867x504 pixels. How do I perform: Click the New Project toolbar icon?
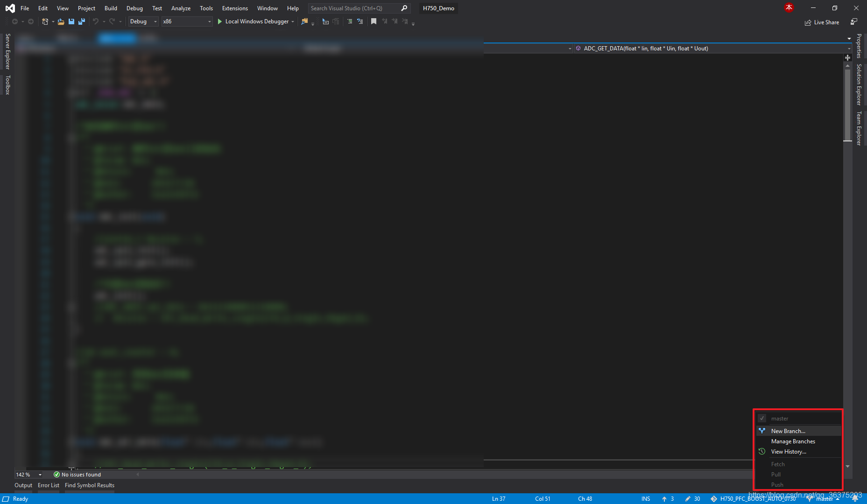coord(45,21)
